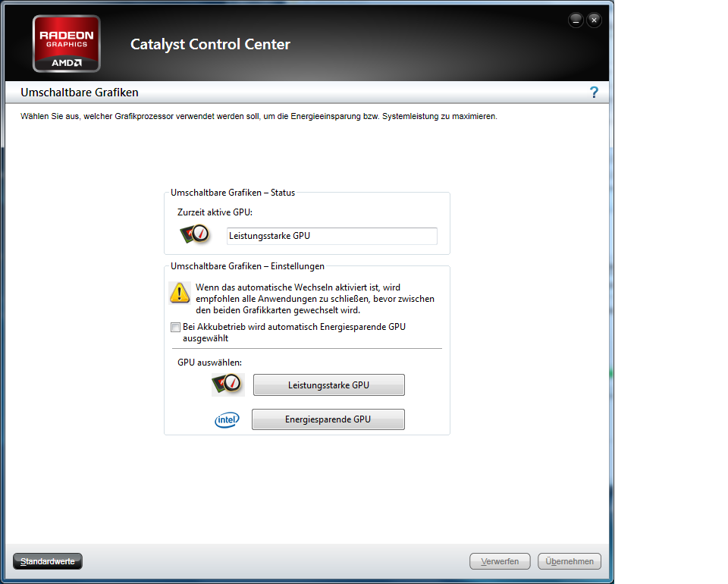Click the 'Umschaltbare Grafiken – Status' group label

click(233, 193)
